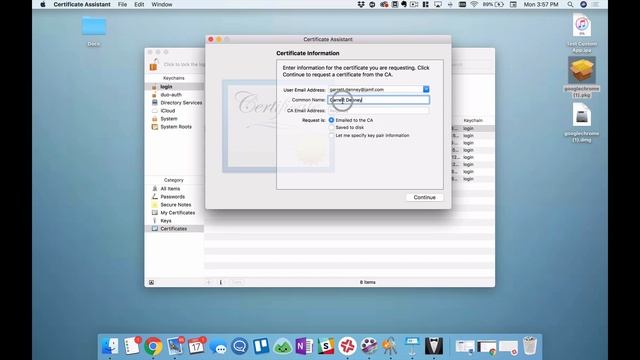Click the Wi-Fi status icon
The image size is (640, 360).
(474, 4)
